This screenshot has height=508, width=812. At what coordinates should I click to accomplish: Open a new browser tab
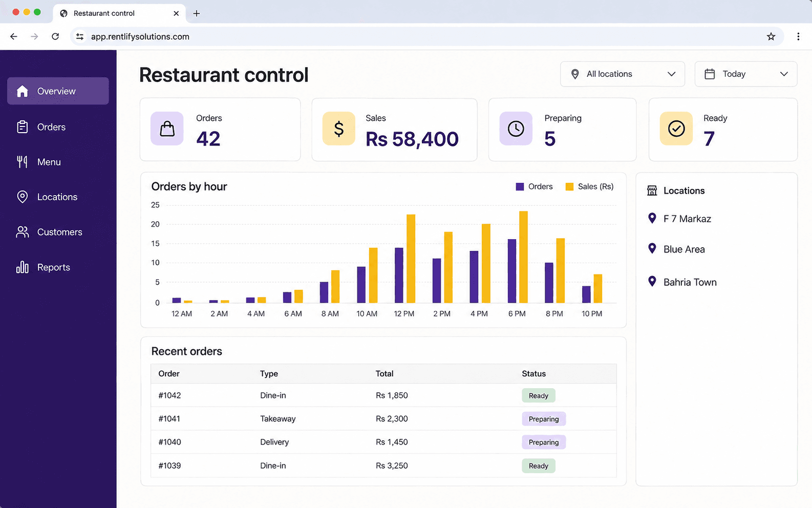click(x=197, y=13)
